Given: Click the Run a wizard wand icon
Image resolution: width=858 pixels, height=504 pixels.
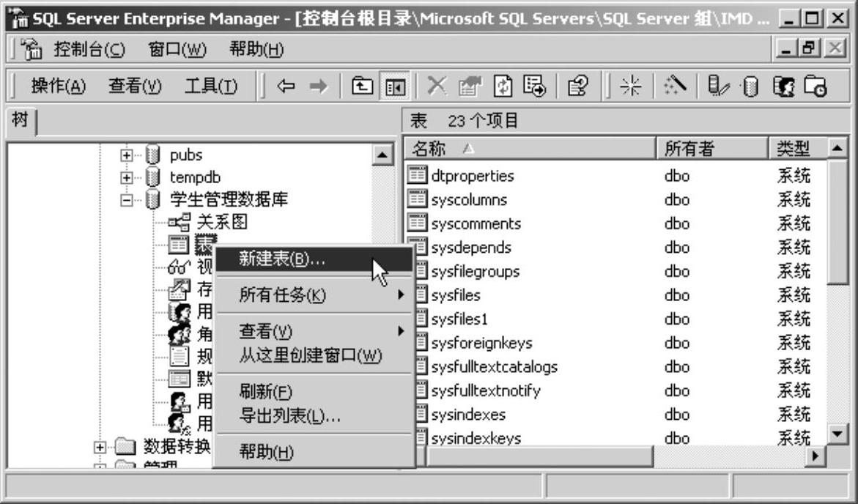Looking at the screenshot, I should coord(674,85).
